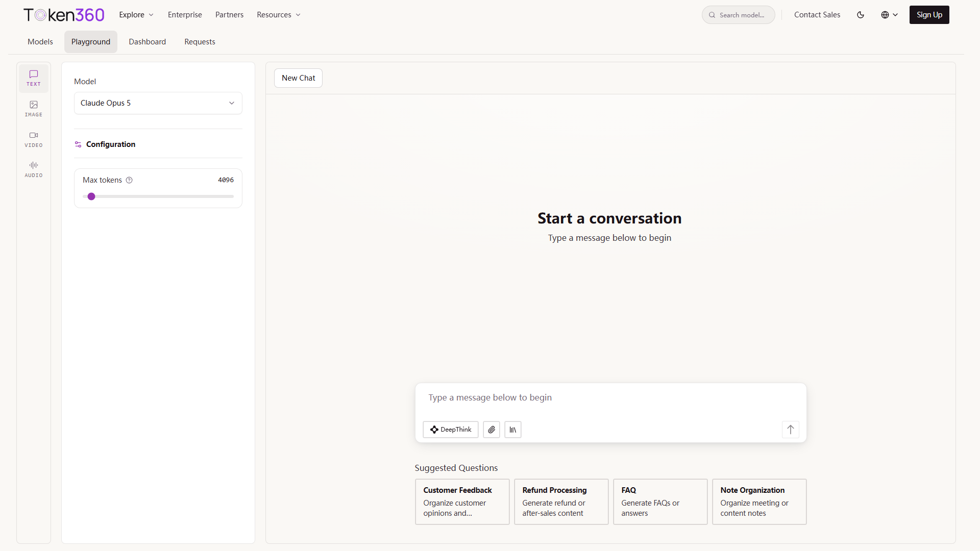Viewport: 980px width, 551px height.
Task: Open the prompt library icon
Action: (513, 430)
